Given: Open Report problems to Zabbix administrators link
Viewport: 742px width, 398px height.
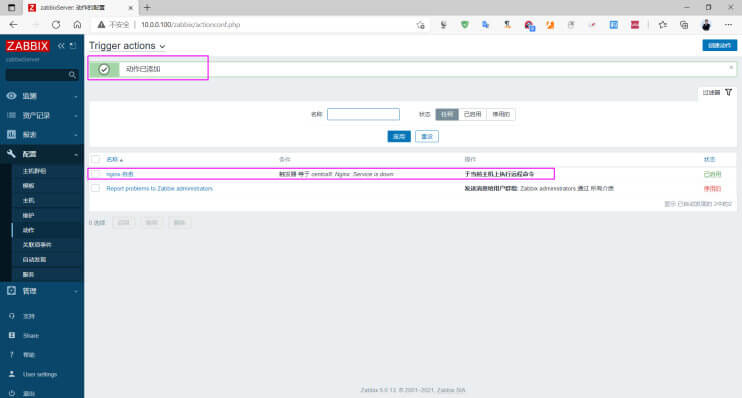Looking at the screenshot, I should click(159, 189).
